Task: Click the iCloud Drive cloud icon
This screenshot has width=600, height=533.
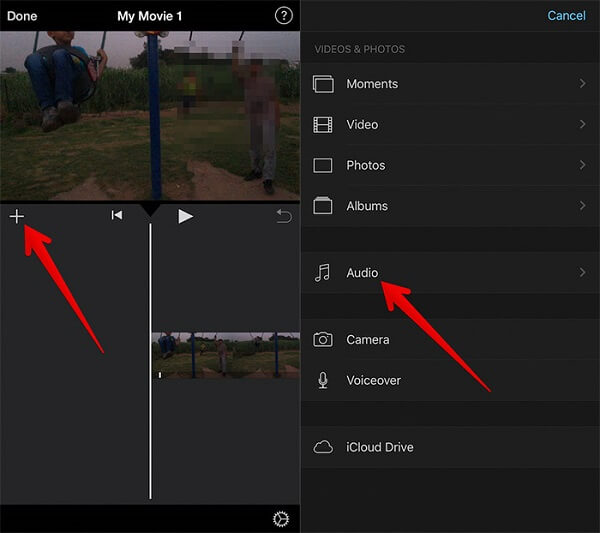Action: [x=323, y=447]
